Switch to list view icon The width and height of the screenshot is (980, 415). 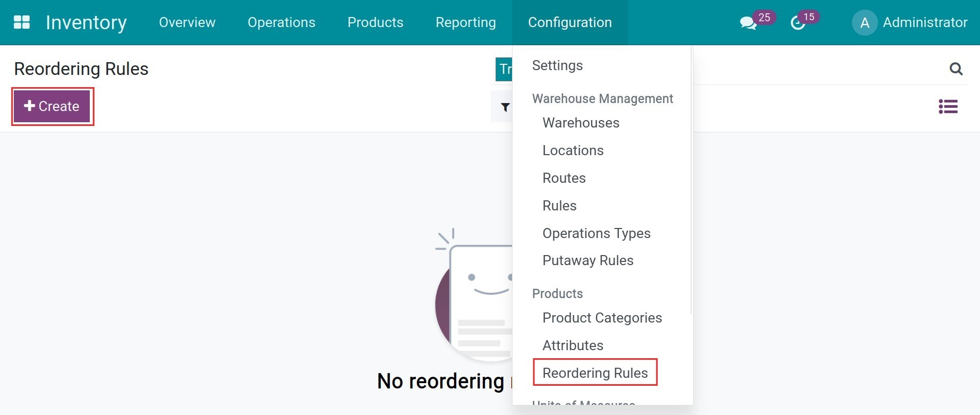[948, 106]
